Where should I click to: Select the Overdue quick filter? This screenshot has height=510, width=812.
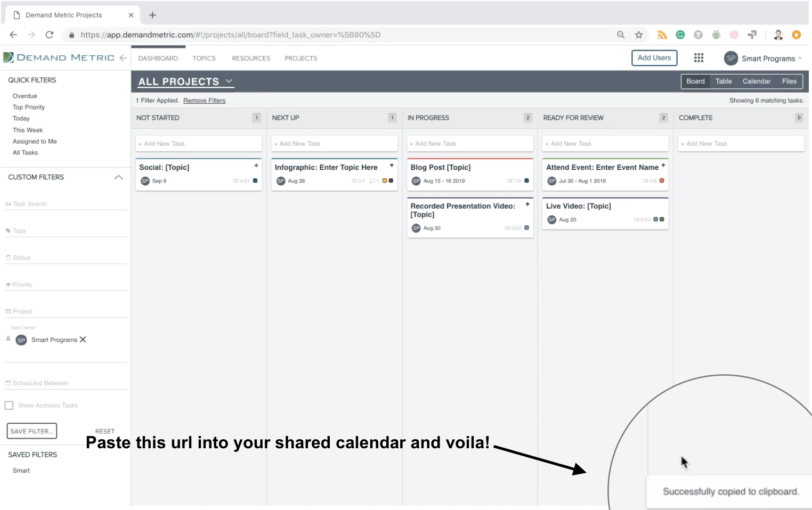25,96
